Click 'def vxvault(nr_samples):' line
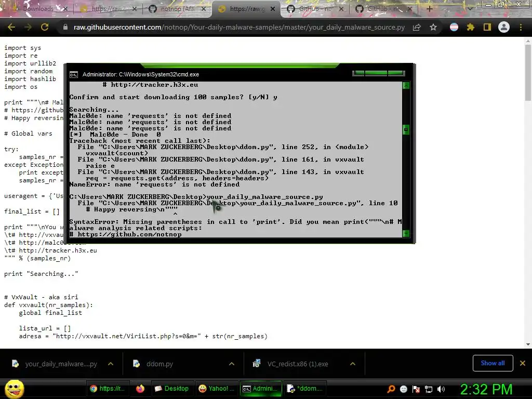The width and height of the screenshot is (532, 399). 48,305
